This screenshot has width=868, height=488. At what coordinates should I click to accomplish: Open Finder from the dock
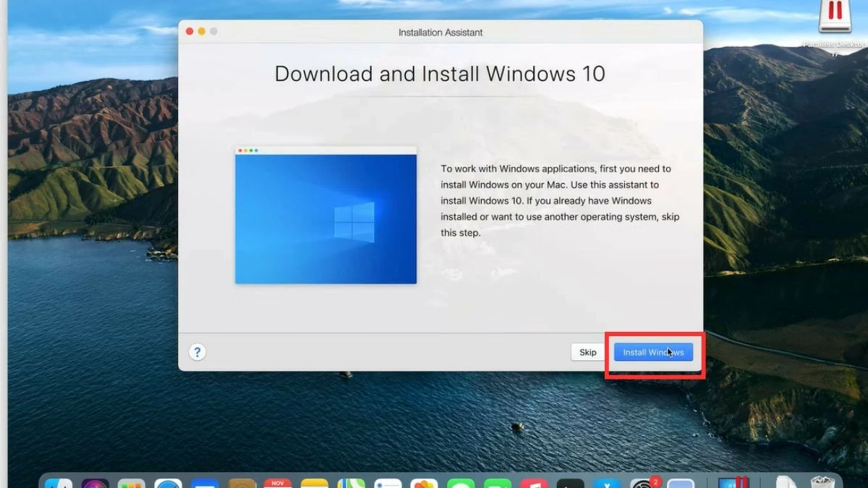coord(59,484)
